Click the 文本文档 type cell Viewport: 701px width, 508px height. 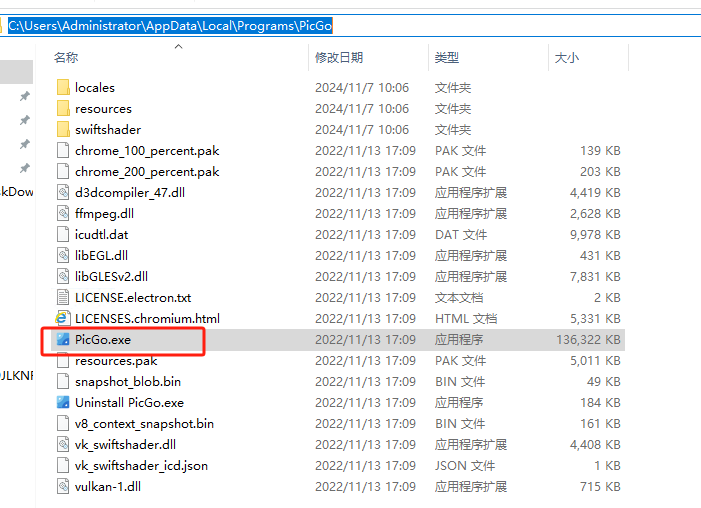pyautogui.click(x=459, y=298)
